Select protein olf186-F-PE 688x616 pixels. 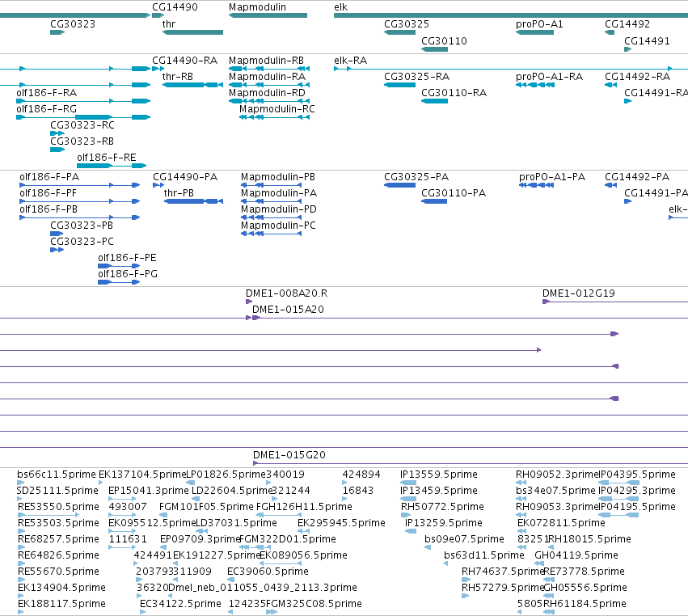click(119, 266)
